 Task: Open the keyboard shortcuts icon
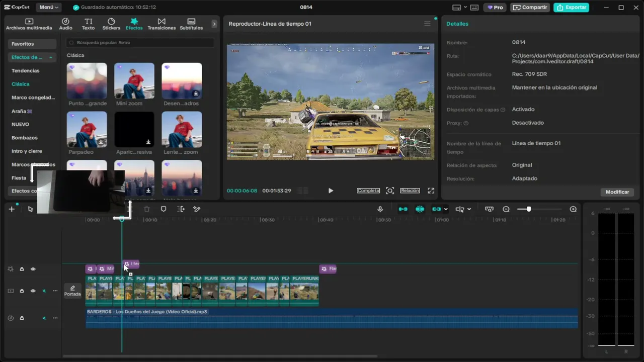click(x=474, y=8)
